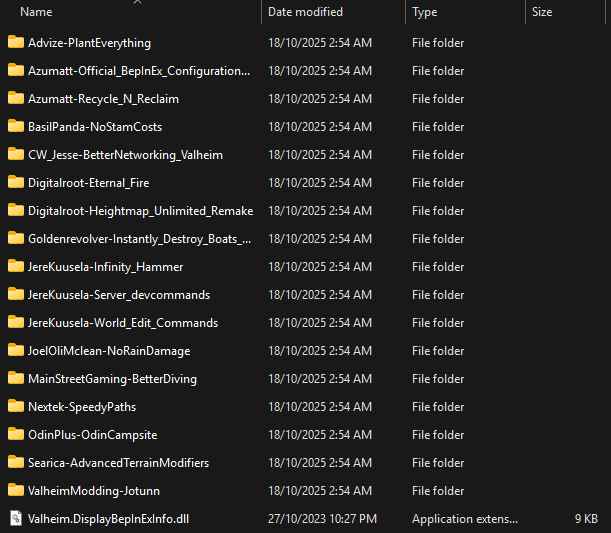Click the Application extens... type cell

click(465, 519)
